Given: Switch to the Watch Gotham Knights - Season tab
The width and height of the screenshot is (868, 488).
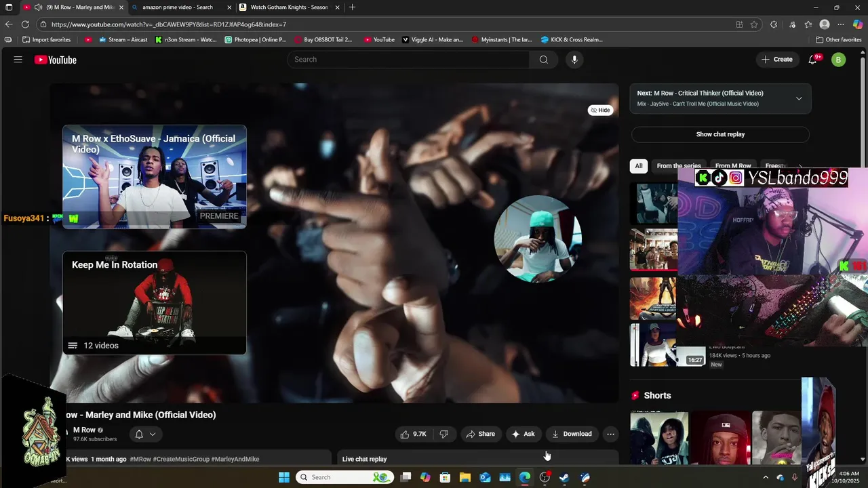Looking at the screenshot, I should (289, 7).
